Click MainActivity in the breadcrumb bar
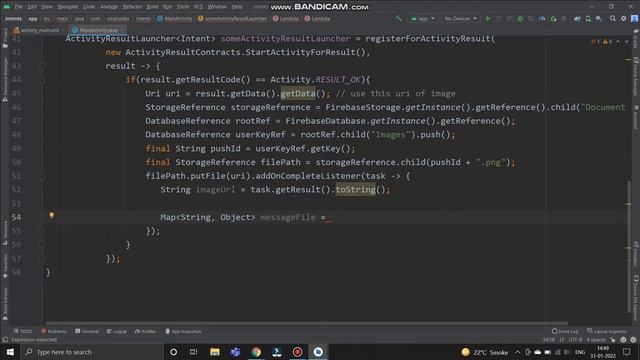The image size is (640, 360). (175, 19)
